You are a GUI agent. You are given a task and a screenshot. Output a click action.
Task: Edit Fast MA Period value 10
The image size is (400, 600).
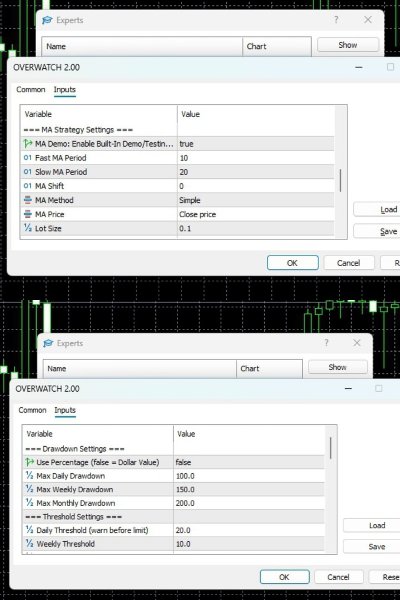[256, 158]
